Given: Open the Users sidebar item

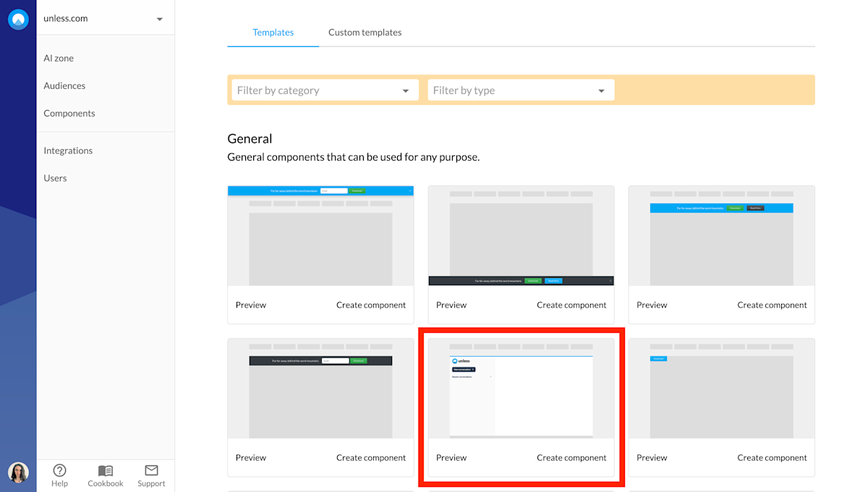Looking at the screenshot, I should 55,178.
